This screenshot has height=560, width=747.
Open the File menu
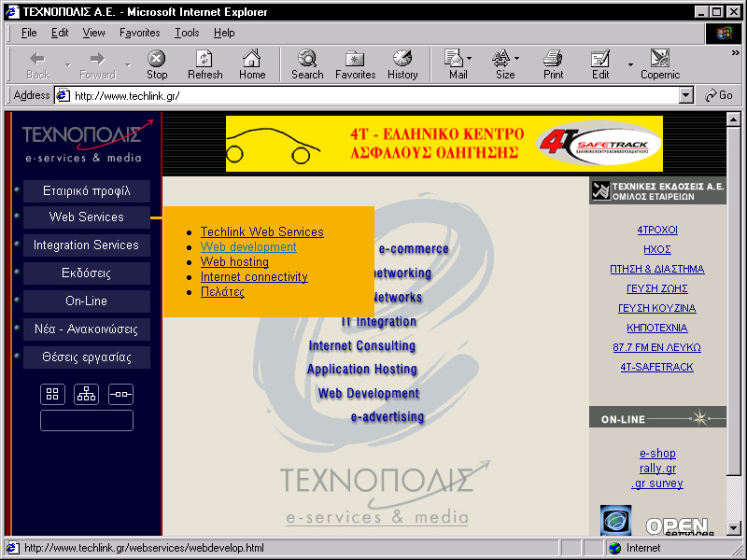(x=29, y=33)
